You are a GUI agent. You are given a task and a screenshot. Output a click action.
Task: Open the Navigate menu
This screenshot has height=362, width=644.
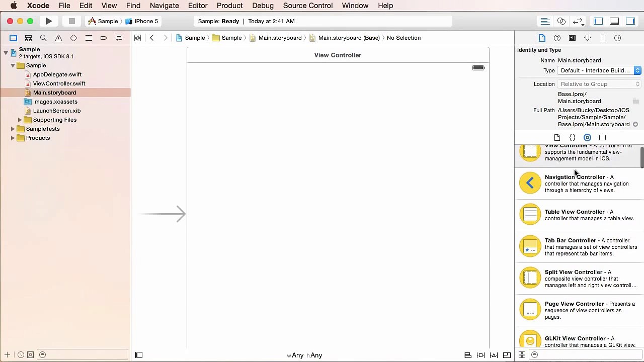(165, 6)
